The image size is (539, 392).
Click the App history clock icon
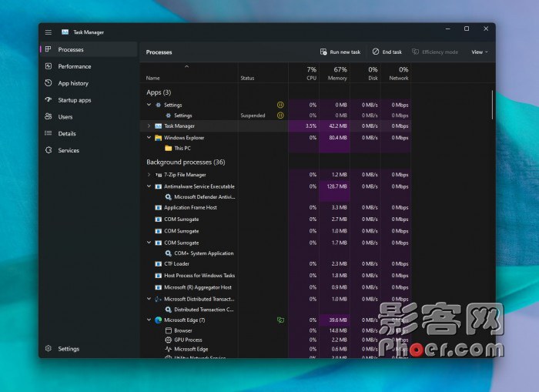(x=48, y=83)
